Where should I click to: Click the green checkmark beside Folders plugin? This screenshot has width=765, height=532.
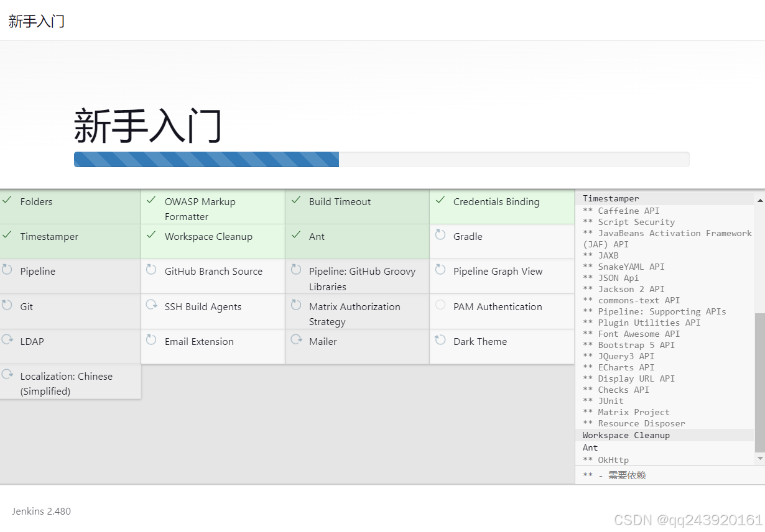coord(8,201)
